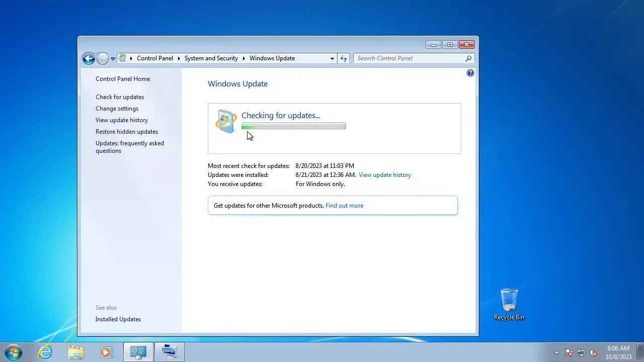Click the Refresh button beside address bar
This screenshot has width=644, height=362.
344,58
